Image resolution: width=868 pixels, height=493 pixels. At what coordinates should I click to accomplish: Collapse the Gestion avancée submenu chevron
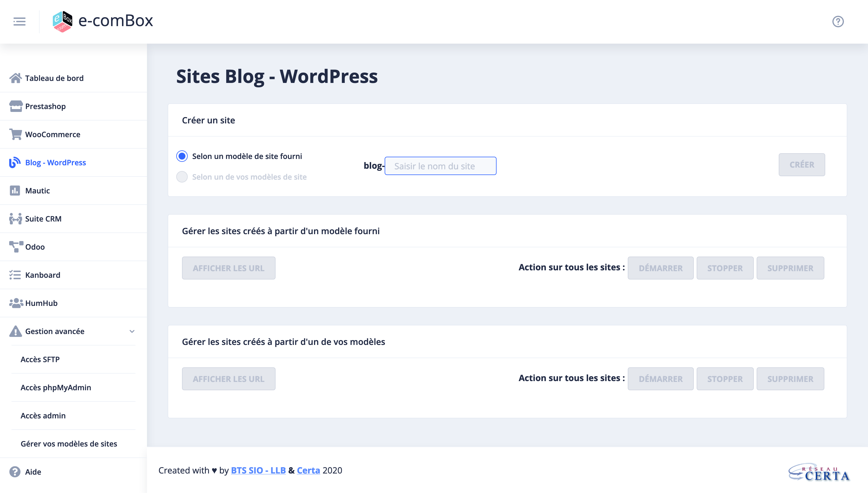pyautogui.click(x=132, y=331)
